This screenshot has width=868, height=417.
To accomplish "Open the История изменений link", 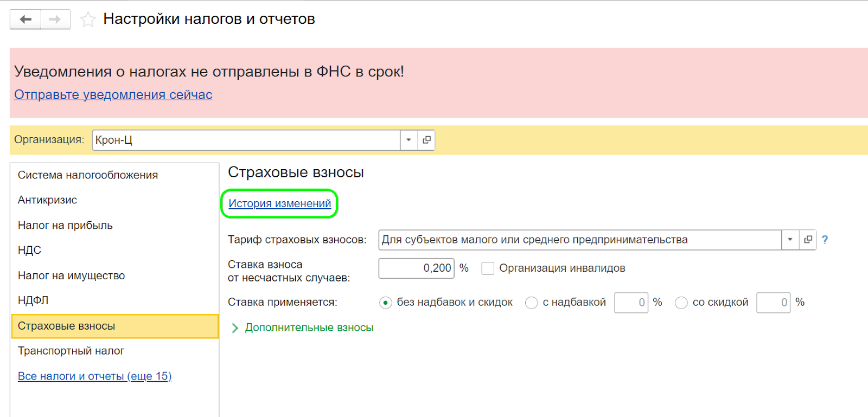I will coord(279,204).
